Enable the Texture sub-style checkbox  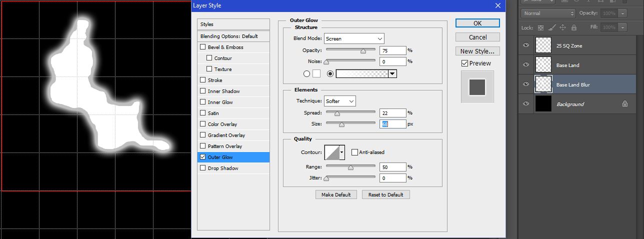click(x=209, y=69)
